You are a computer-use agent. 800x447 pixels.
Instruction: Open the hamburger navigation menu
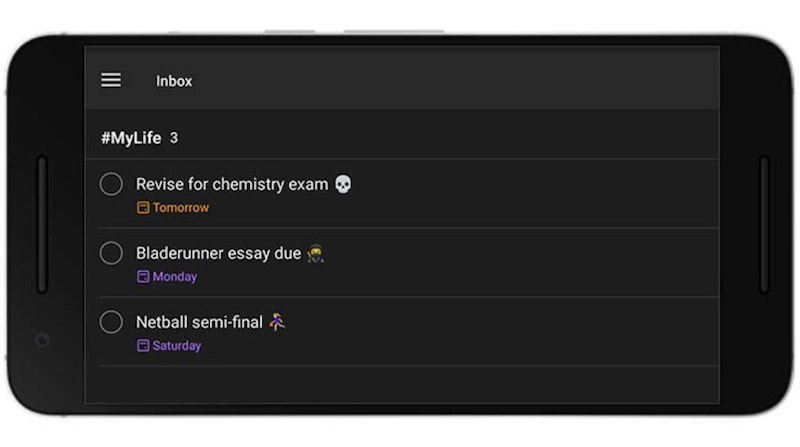(111, 80)
